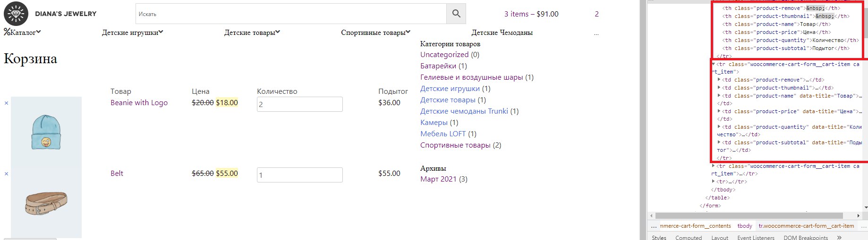Collapse the first cart-item tr node
The width and height of the screenshot is (868, 240).
713,64
